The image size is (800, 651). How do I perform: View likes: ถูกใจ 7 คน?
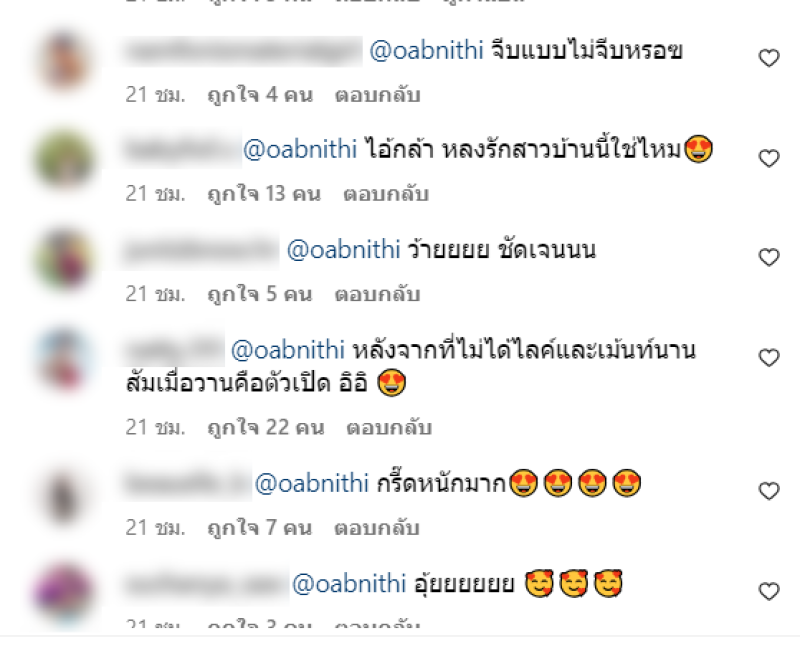point(259,528)
